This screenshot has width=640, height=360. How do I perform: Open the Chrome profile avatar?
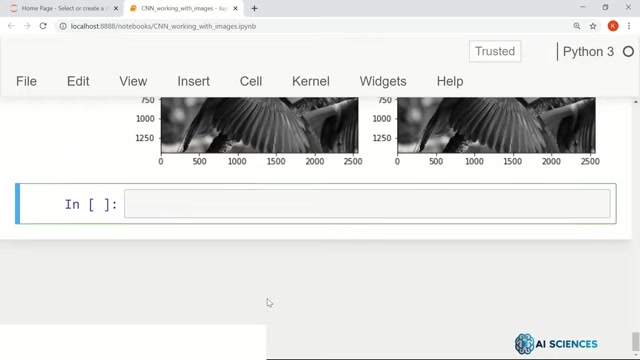[613, 26]
